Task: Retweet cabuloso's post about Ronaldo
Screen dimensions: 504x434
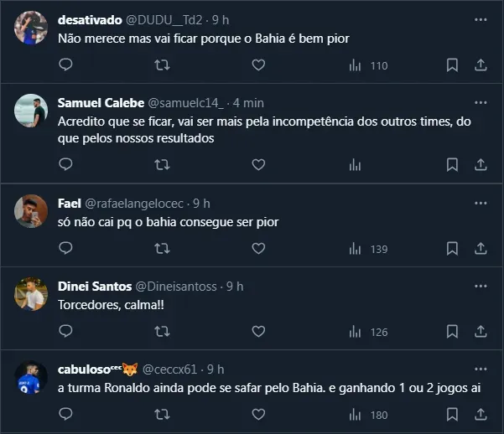Action: pos(162,414)
